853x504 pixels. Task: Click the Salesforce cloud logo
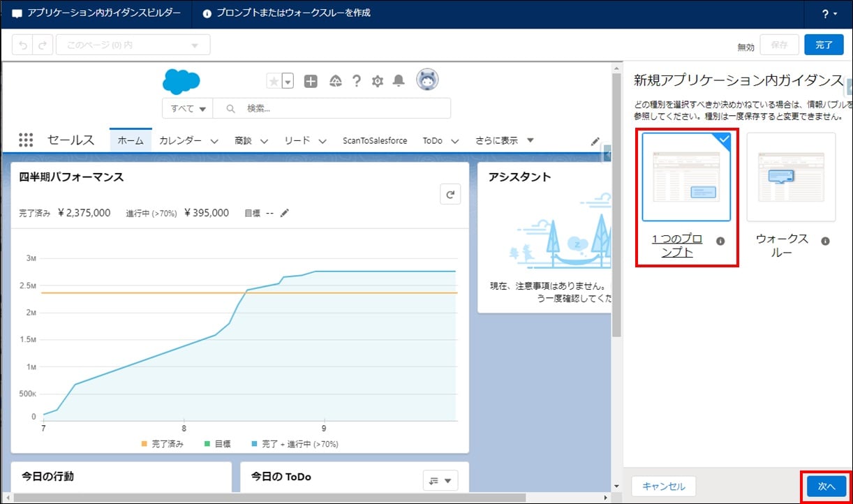pos(181,81)
